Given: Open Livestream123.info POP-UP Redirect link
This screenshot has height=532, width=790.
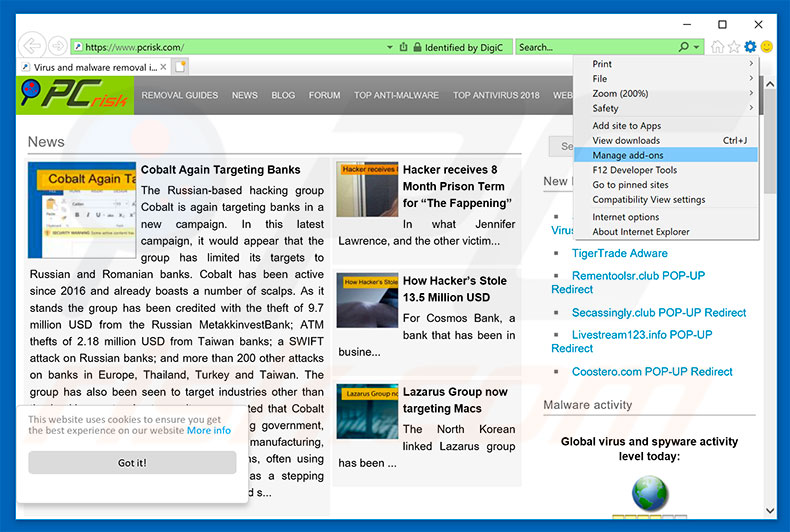Looking at the screenshot, I should 632,341.
